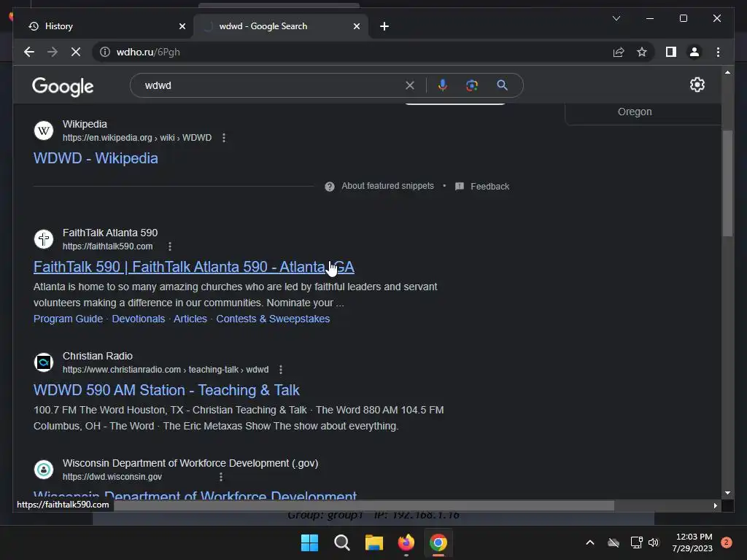The image size is (747, 560).
Task: Click the address bar URL
Action: point(148,52)
